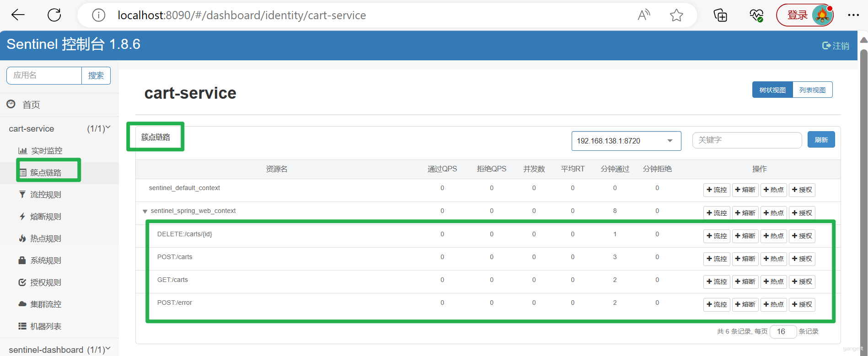The image size is (868, 356).
Task: Add 流控 rule for POST:/error
Action: [717, 304]
